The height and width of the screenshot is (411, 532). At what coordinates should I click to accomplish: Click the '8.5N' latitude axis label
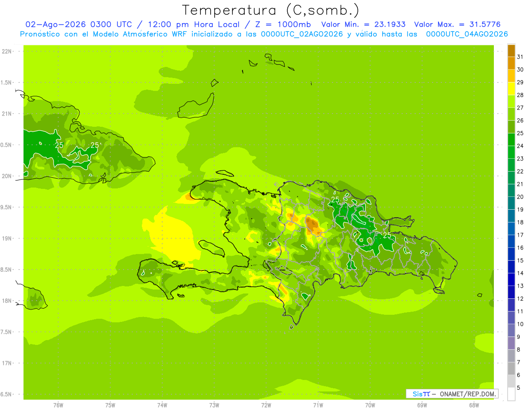[x=6, y=270]
